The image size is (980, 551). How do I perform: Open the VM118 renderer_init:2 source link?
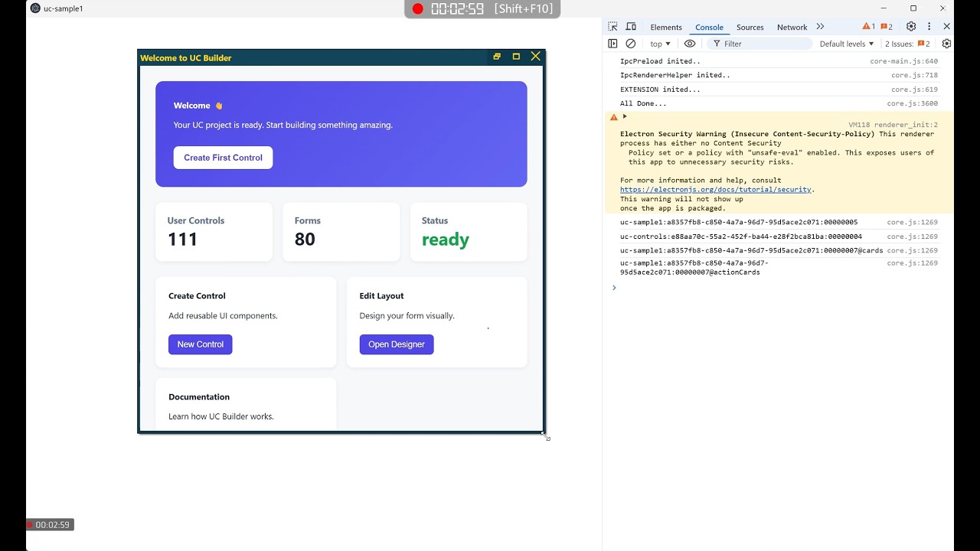coord(893,125)
